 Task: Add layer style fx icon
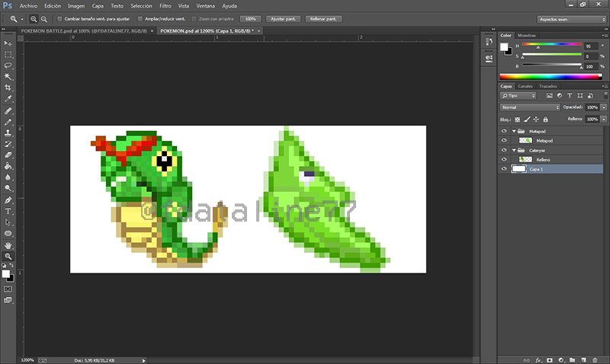pos(538,360)
